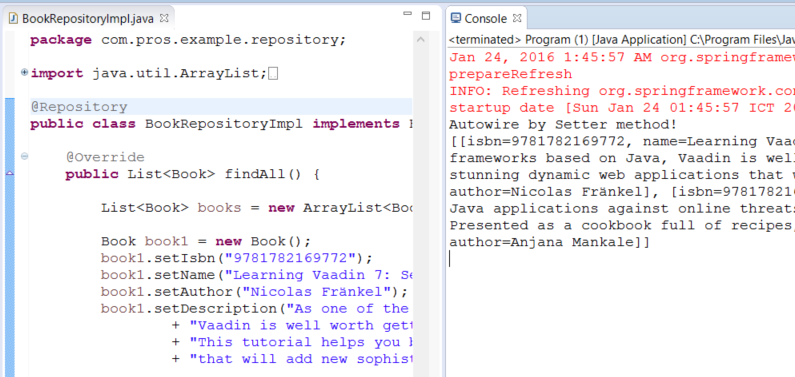
Task: Click the 'Presented as a cookbook' console line
Action: (622, 225)
